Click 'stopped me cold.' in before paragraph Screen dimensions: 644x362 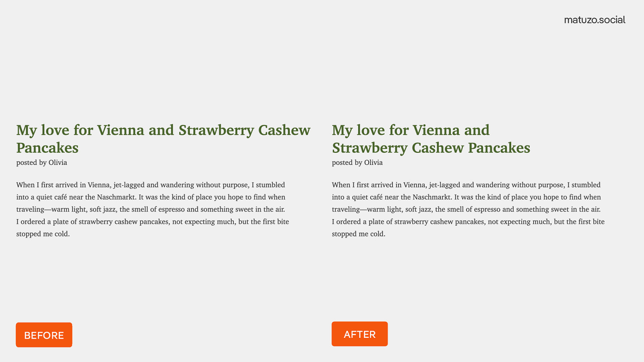(43, 234)
